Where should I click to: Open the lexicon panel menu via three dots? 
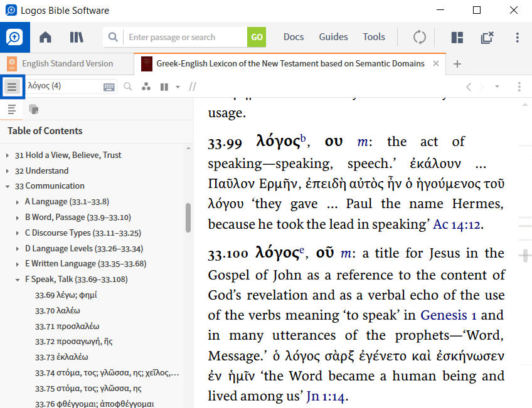coord(519,86)
